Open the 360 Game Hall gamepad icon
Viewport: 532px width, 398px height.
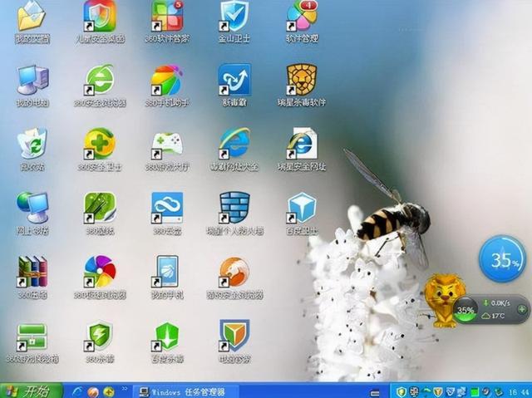click(167, 145)
